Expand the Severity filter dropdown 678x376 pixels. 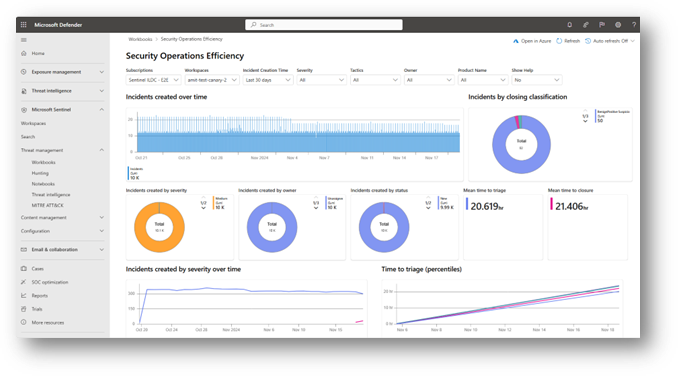[x=321, y=80]
